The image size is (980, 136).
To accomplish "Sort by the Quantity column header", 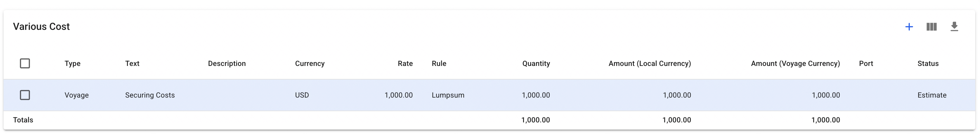I will coord(536,64).
